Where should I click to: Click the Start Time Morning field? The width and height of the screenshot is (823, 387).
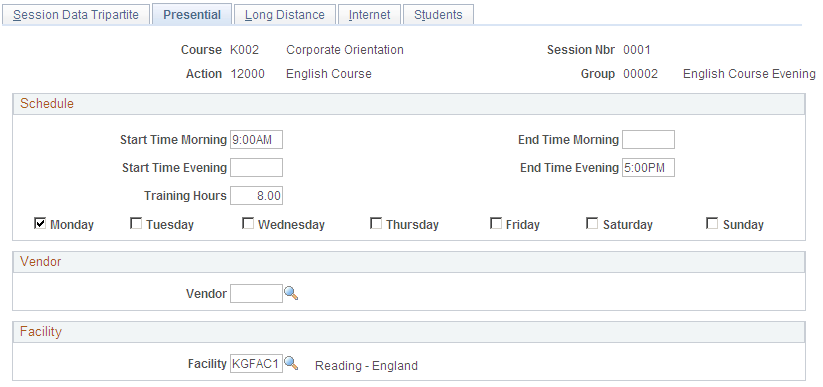coord(256,140)
